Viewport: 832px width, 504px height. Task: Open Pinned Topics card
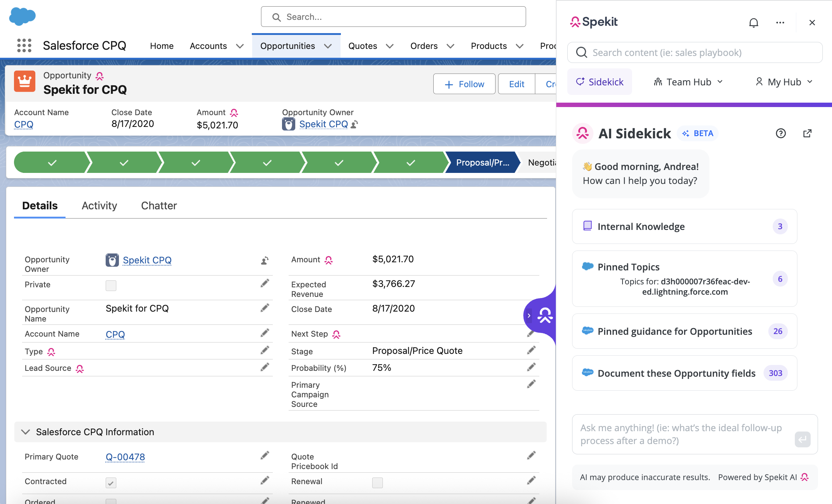684,278
